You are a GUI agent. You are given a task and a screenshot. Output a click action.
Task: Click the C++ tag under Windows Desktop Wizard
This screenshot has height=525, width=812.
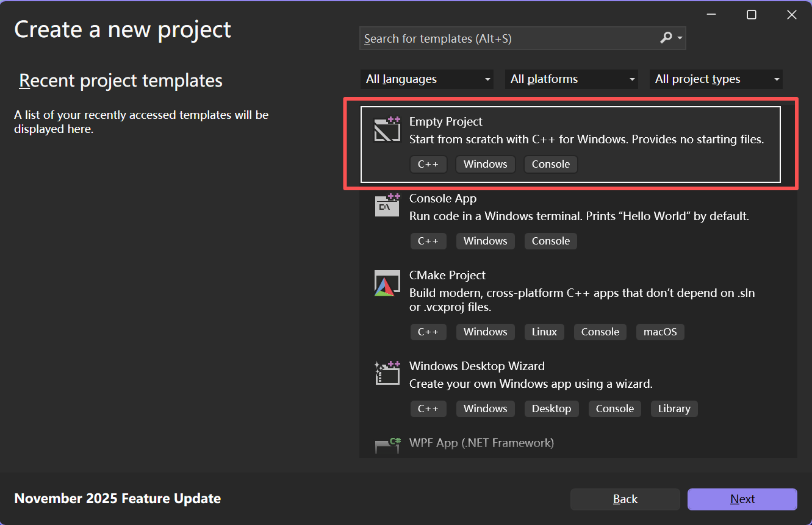pyautogui.click(x=428, y=409)
